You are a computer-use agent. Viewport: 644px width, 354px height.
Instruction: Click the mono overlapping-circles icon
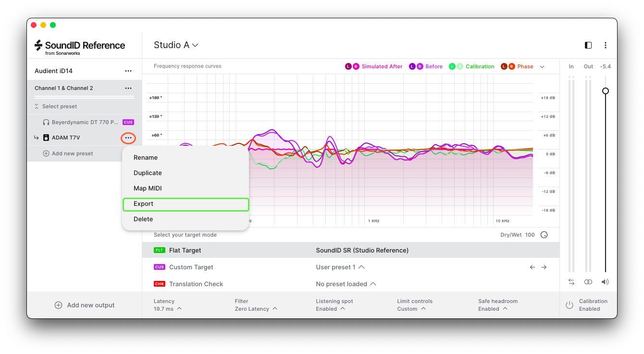click(x=588, y=282)
